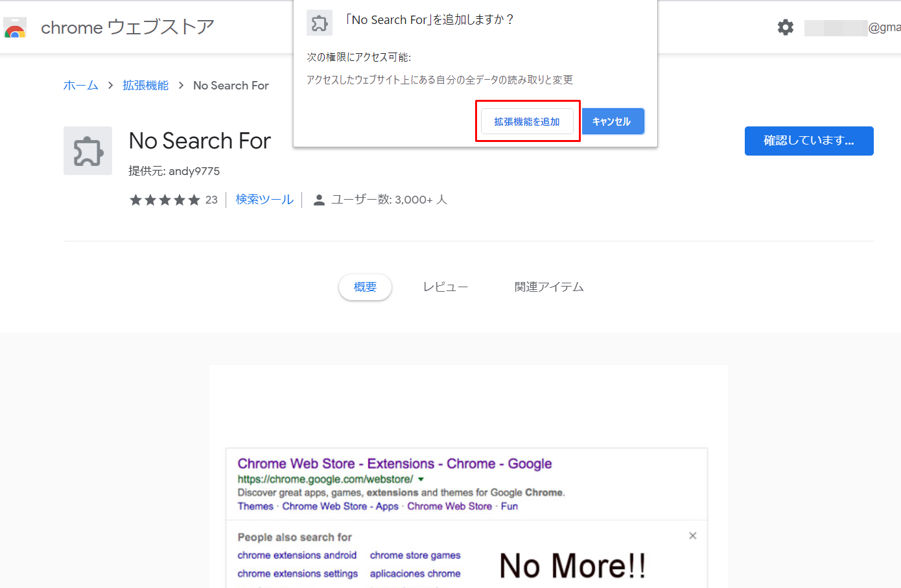Click the 提供元: andy9775 text
This screenshot has width=901, height=588.
click(x=174, y=171)
